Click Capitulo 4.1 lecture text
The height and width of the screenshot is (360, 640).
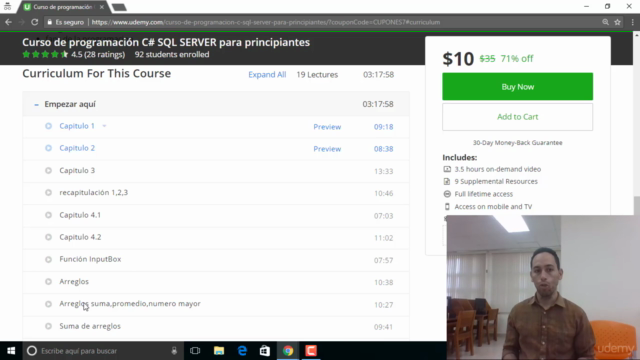click(x=80, y=215)
